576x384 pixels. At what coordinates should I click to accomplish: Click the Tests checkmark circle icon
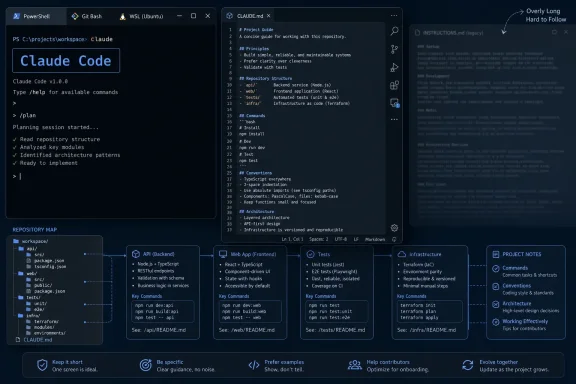[310, 254]
